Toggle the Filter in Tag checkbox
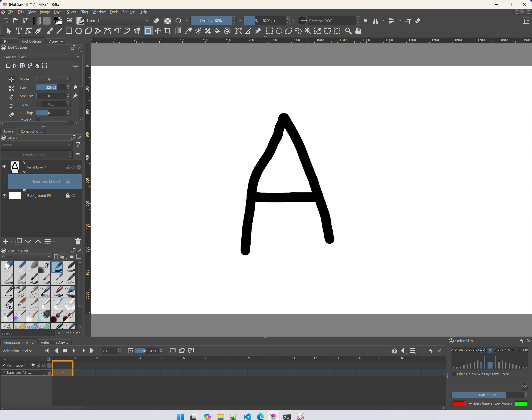This screenshot has height=420, width=532. [x=59, y=333]
